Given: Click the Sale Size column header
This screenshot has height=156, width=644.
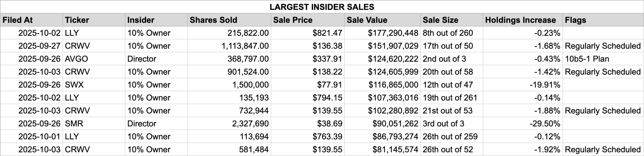Looking at the screenshot, I should (452, 20).
